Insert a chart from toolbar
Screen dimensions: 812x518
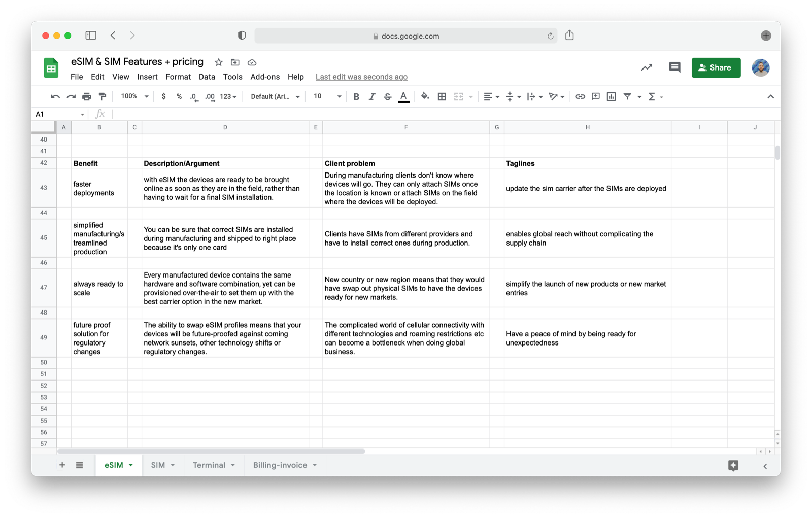611,96
